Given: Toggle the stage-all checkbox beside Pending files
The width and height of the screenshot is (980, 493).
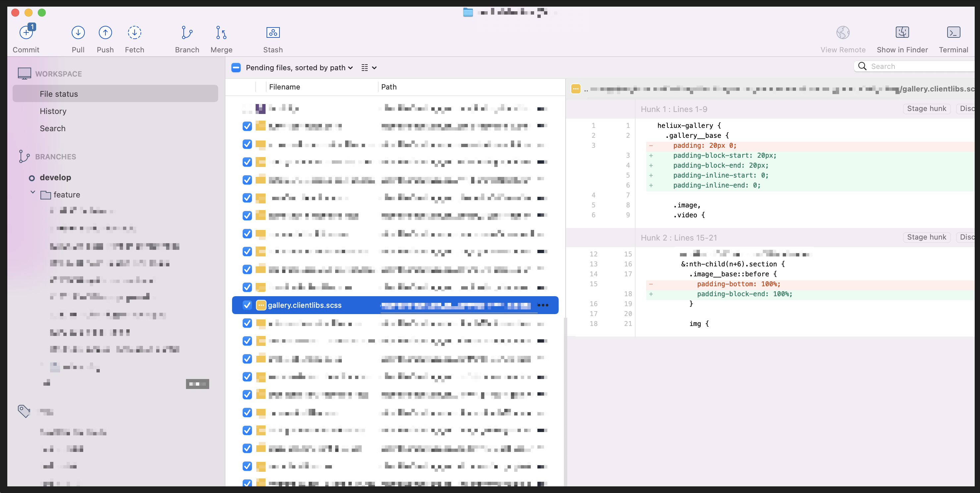Looking at the screenshot, I should pos(236,68).
